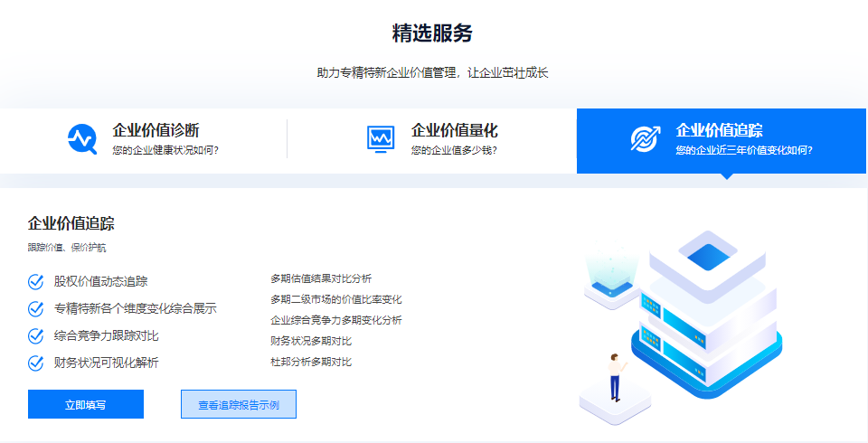Click 您的企业值多少钱? subtitle
Image resolution: width=868 pixels, height=443 pixels.
click(x=453, y=150)
